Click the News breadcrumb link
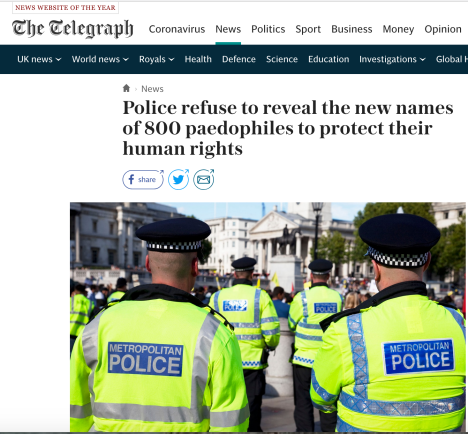Image resolution: width=468 pixels, height=434 pixels. point(152,89)
